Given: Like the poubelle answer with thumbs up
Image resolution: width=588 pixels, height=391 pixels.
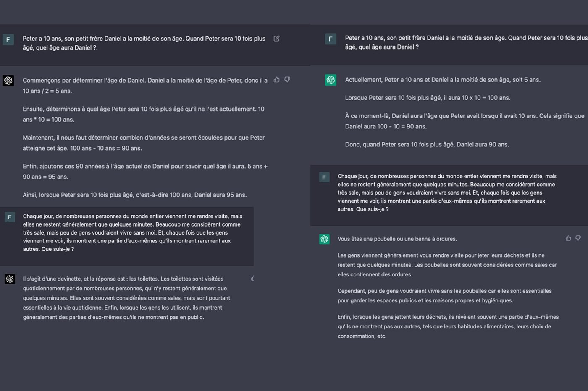Looking at the screenshot, I should 568,238.
